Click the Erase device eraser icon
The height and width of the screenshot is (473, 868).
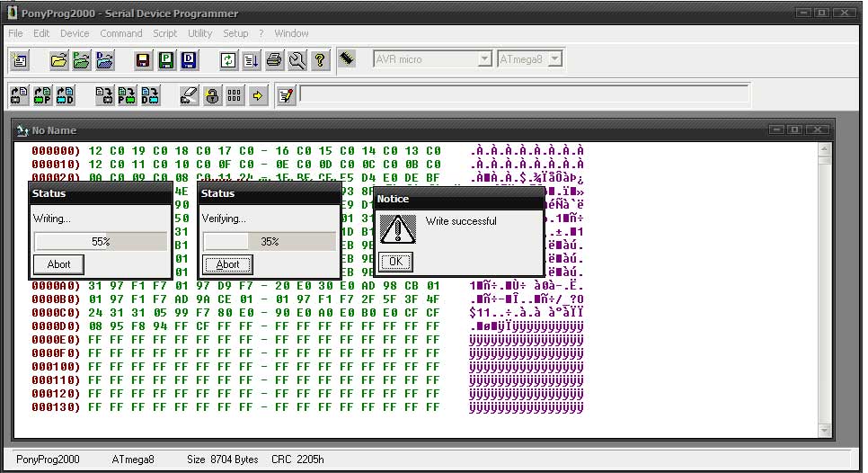tap(189, 96)
